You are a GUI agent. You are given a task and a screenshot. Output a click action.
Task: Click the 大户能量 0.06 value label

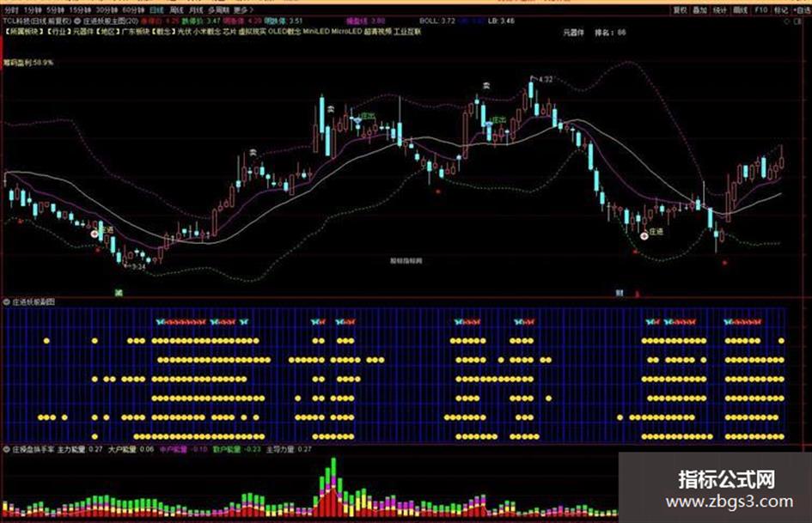[x=131, y=449]
